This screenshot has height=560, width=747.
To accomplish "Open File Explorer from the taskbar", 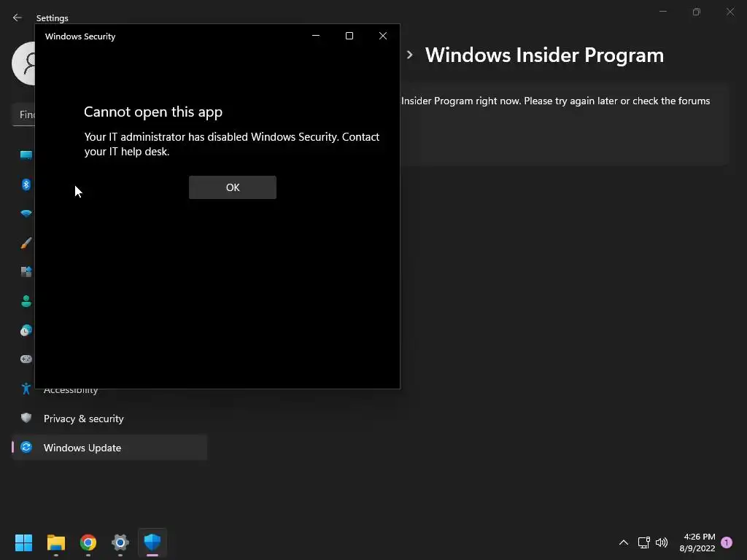I will point(56,542).
